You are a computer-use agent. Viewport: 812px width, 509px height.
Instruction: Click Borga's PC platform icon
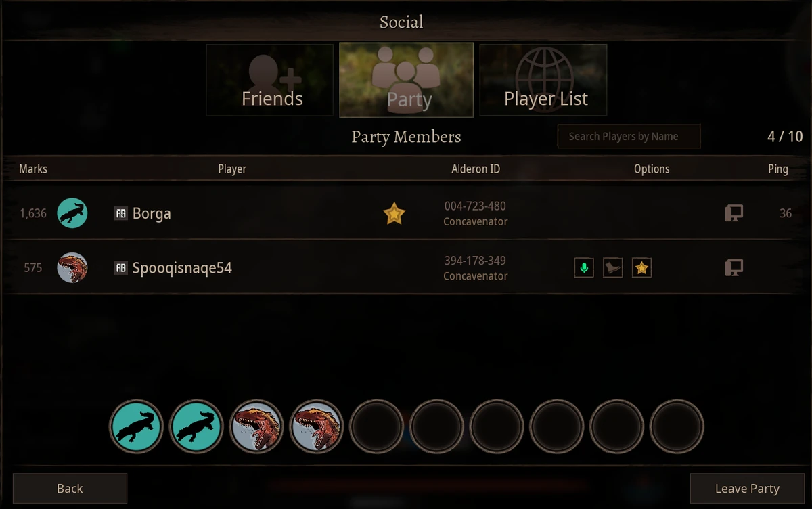click(x=734, y=213)
